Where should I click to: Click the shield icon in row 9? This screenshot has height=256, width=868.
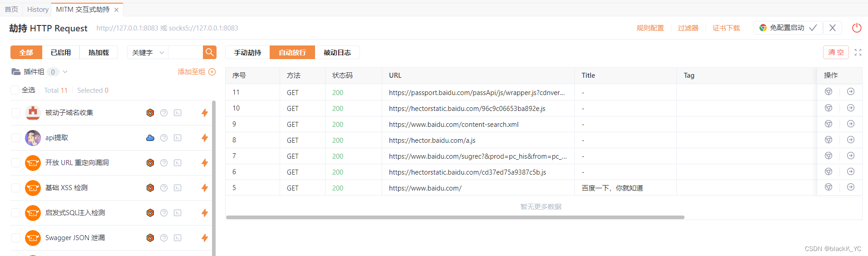[x=829, y=124]
